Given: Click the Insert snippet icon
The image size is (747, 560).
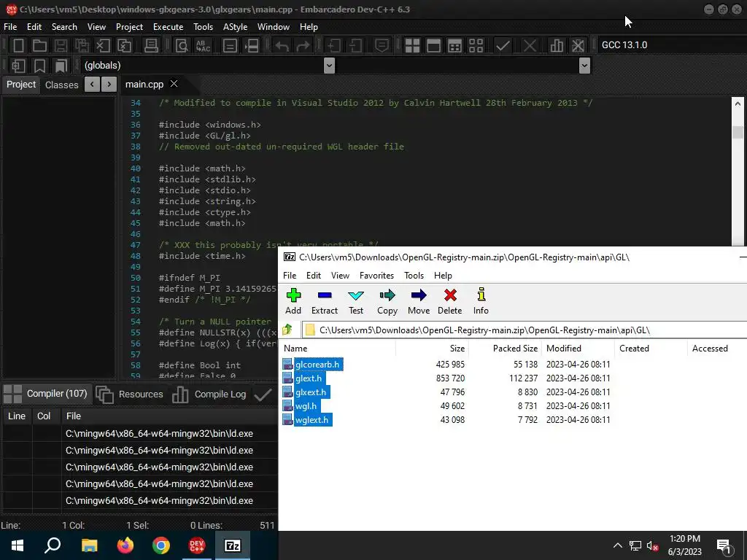Looking at the screenshot, I should click(18, 66).
